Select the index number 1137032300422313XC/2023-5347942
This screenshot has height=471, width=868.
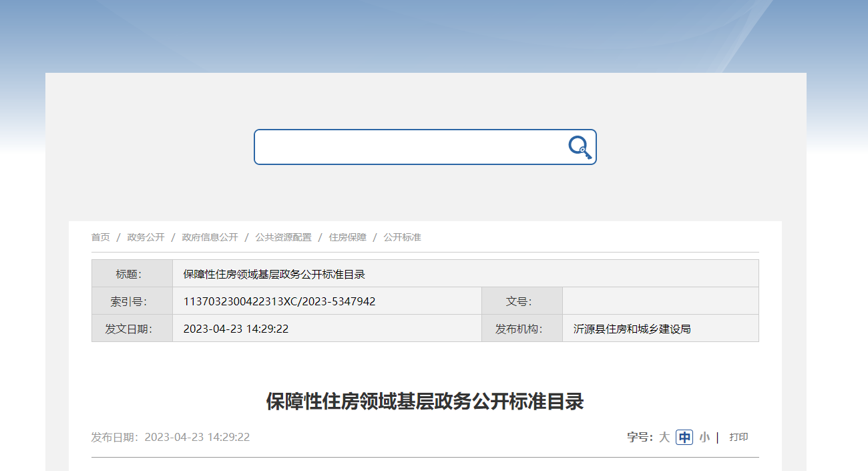click(279, 301)
